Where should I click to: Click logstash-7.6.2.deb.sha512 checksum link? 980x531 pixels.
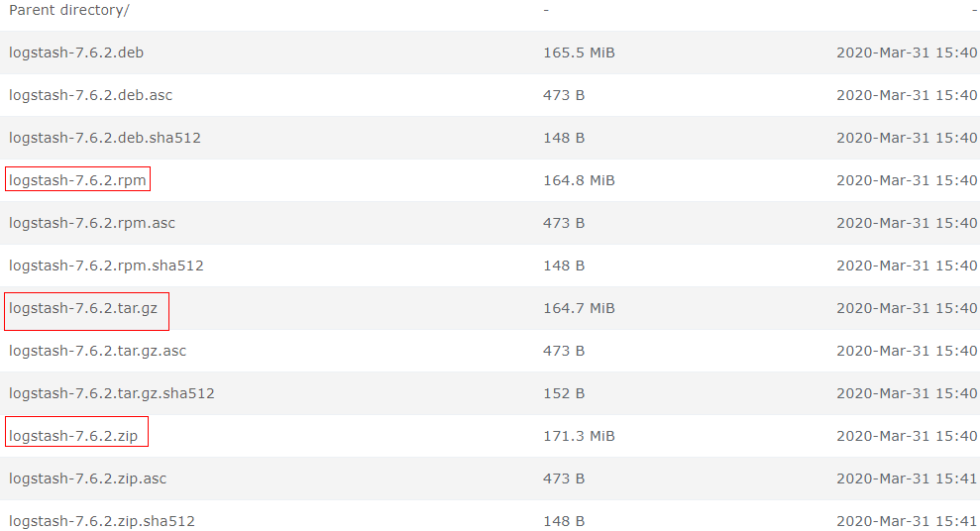click(105, 138)
